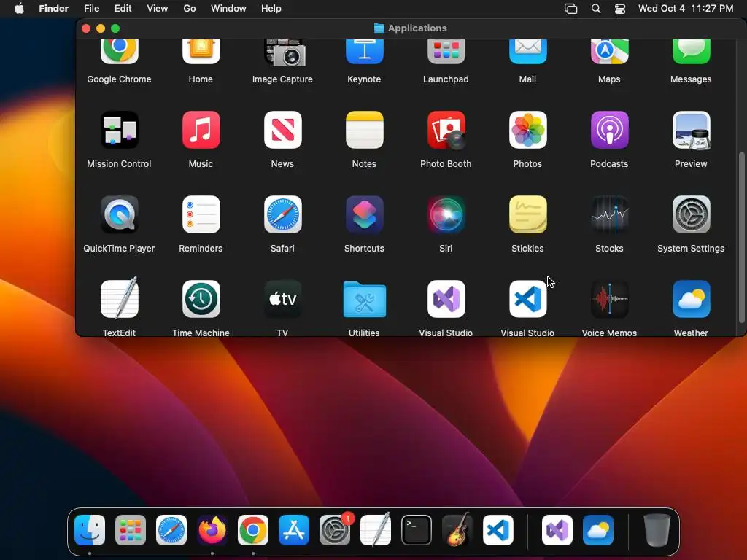The image size is (747, 560).
Task: Open the Edit menu
Action: 123,8
